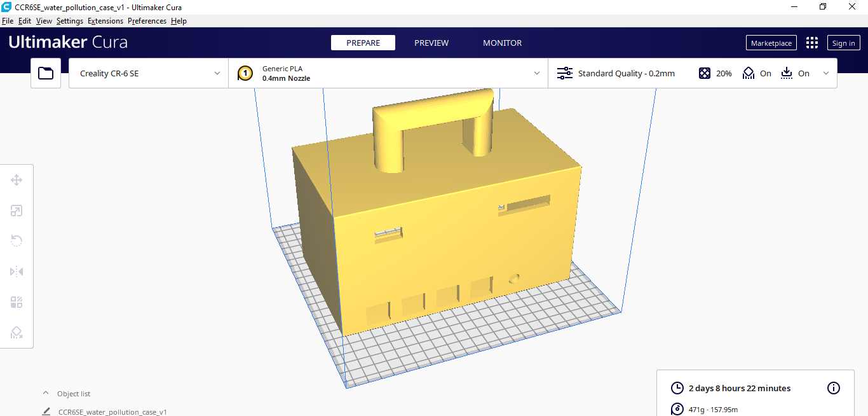868x416 pixels.
Task: Click the 0.4mm Nozzle label
Action: [x=286, y=79]
